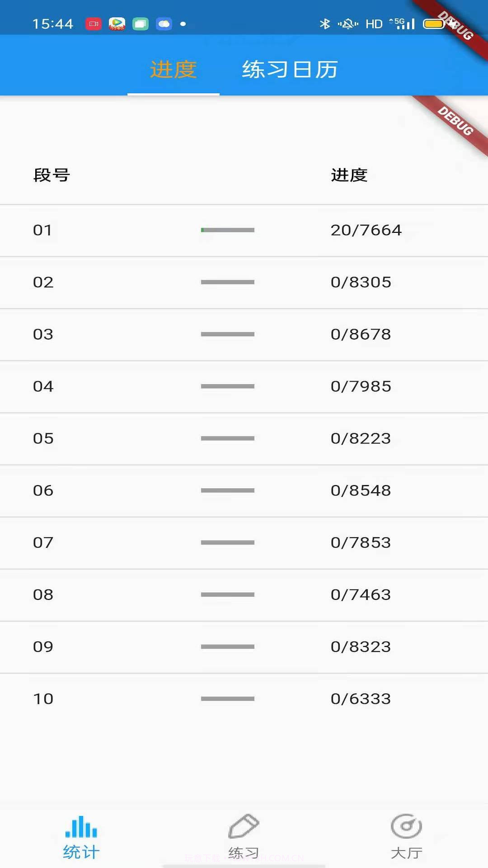Tap the 5G signal strength icon
The height and width of the screenshot is (868, 488).
tap(403, 24)
